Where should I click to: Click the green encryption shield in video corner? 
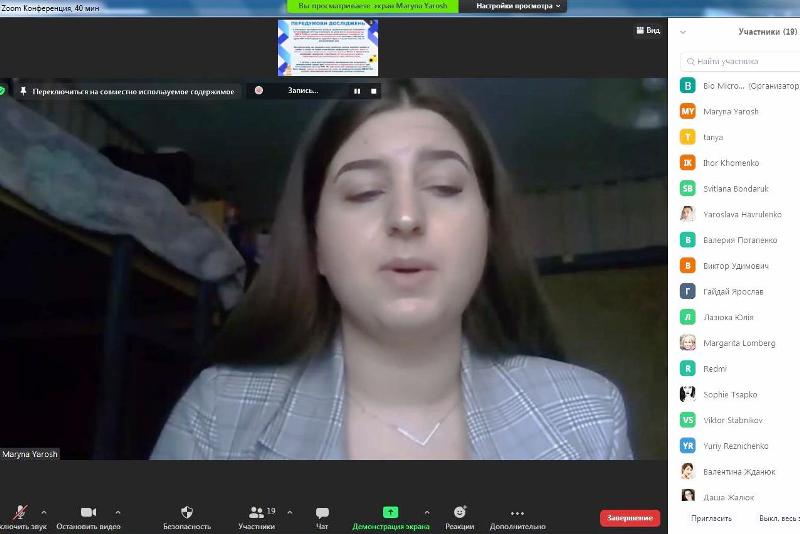[2, 91]
